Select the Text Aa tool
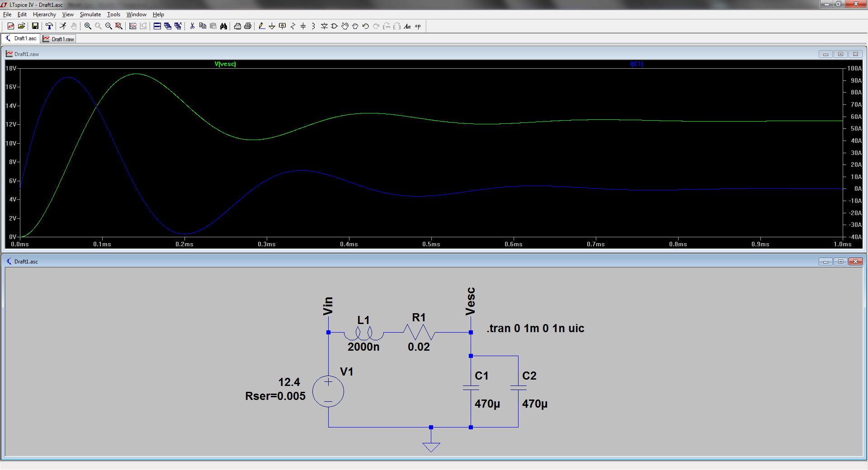The height and width of the screenshot is (470, 868). coord(407,26)
